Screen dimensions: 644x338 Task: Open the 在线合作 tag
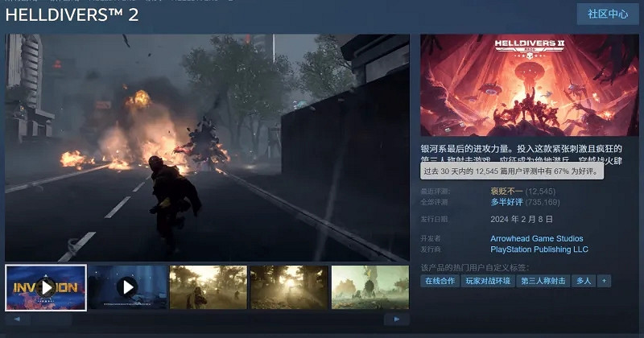click(x=440, y=281)
